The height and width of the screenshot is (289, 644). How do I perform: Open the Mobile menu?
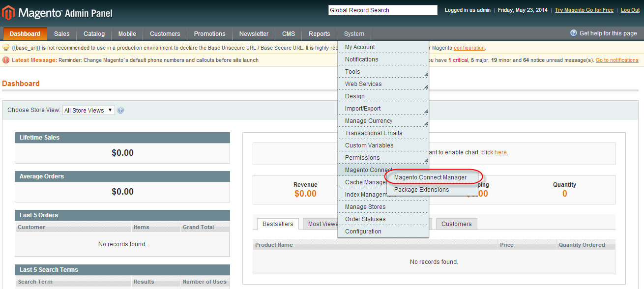click(127, 34)
